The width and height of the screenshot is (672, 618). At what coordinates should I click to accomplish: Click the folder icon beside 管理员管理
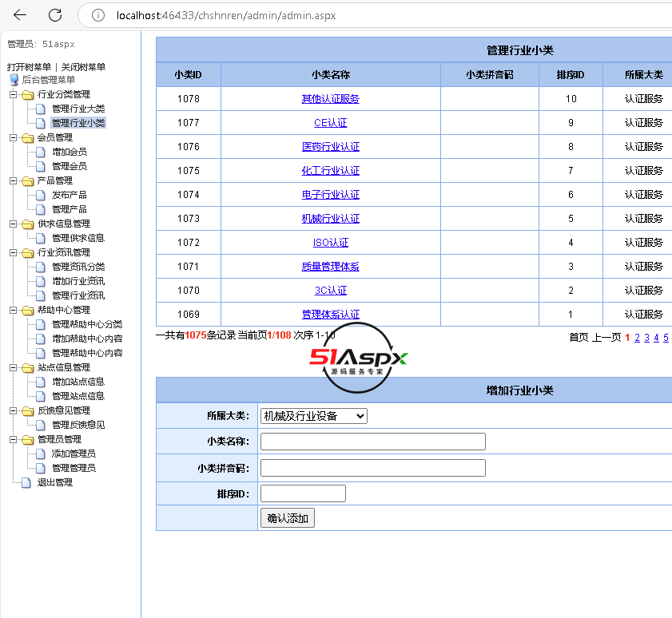pos(28,439)
